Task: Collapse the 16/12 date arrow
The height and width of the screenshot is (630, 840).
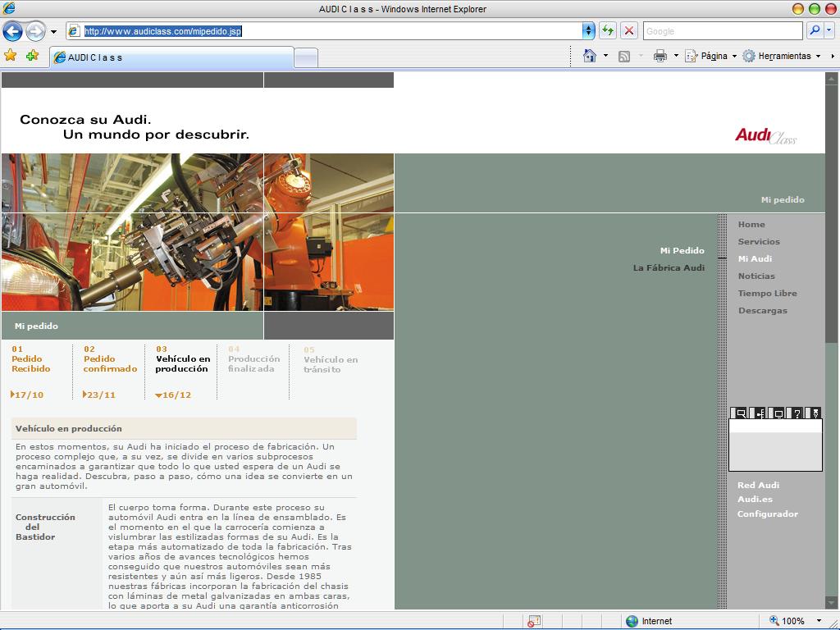Action: pyautogui.click(x=158, y=395)
